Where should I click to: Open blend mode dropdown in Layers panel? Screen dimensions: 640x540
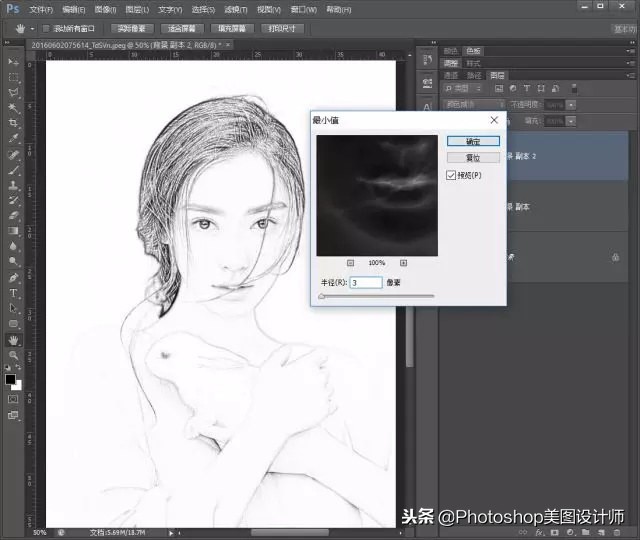[473, 105]
